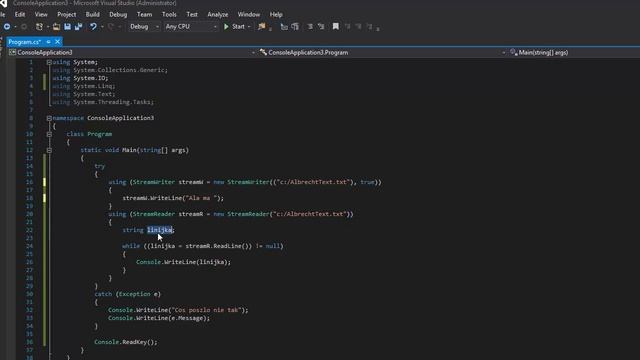Click the Save floppy disk icon
The width and height of the screenshot is (640, 360).
click(67, 27)
